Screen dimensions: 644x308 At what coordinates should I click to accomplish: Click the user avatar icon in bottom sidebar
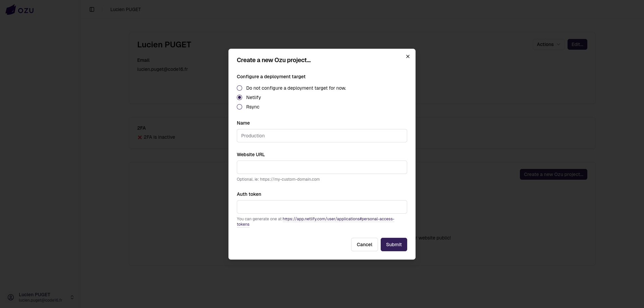(10, 297)
